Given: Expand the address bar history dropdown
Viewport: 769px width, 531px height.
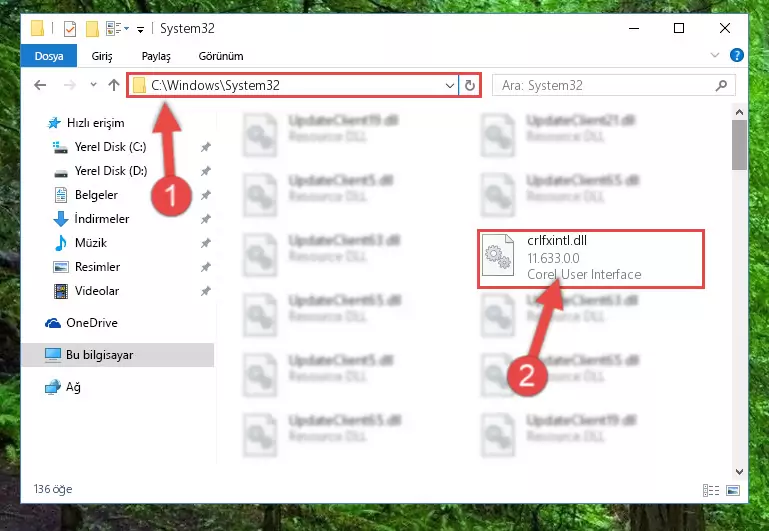Looking at the screenshot, I should coord(449,86).
